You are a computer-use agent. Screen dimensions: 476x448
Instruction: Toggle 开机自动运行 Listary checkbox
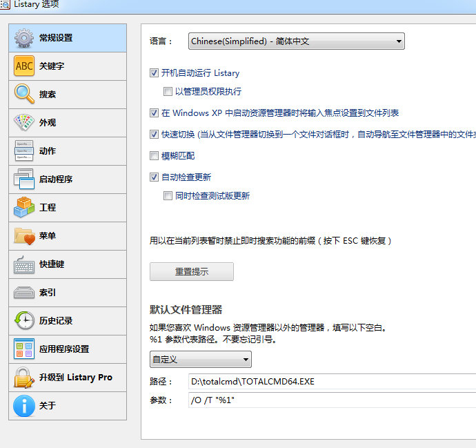154,73
